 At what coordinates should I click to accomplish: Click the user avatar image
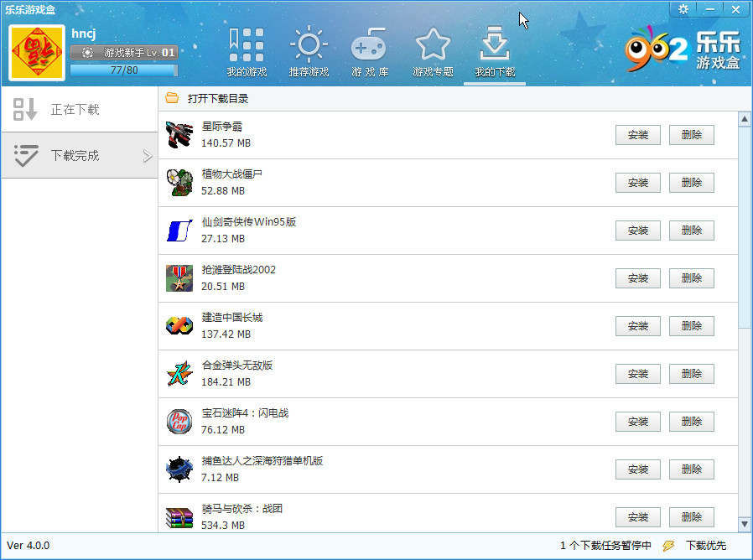(x=37, y=52)
